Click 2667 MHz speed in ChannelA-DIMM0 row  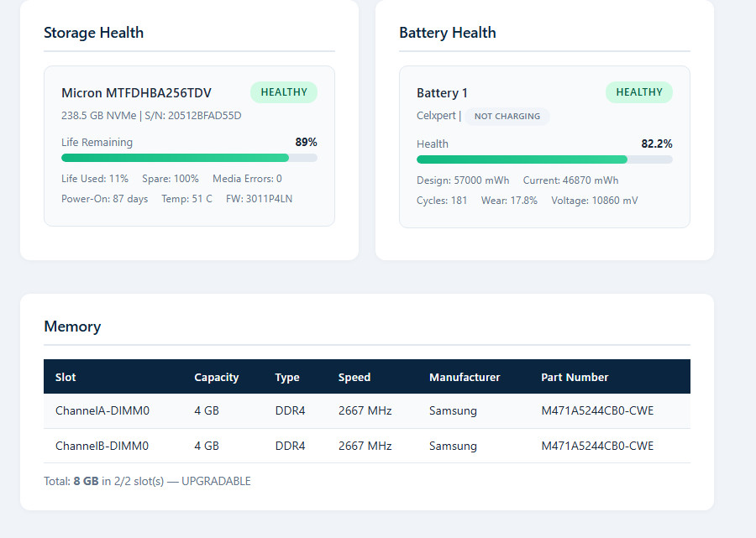pyautogui.click(x=365, y=411)
